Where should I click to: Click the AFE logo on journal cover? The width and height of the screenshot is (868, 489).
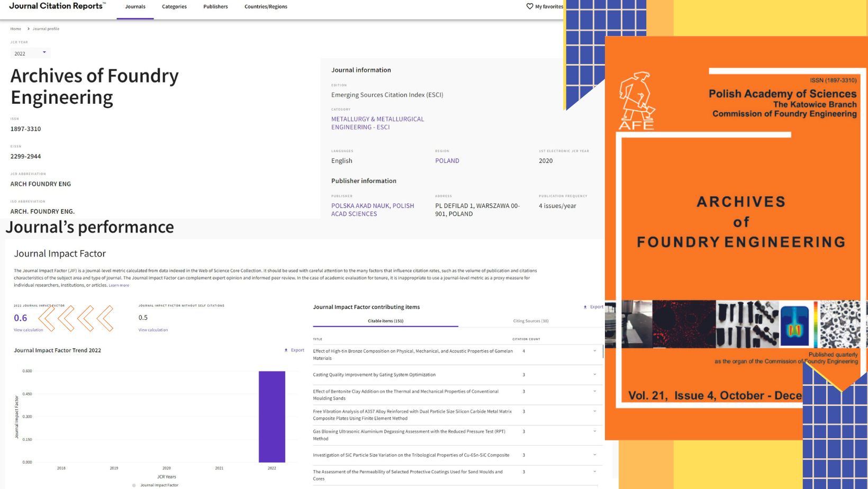(x=636, y=101)
